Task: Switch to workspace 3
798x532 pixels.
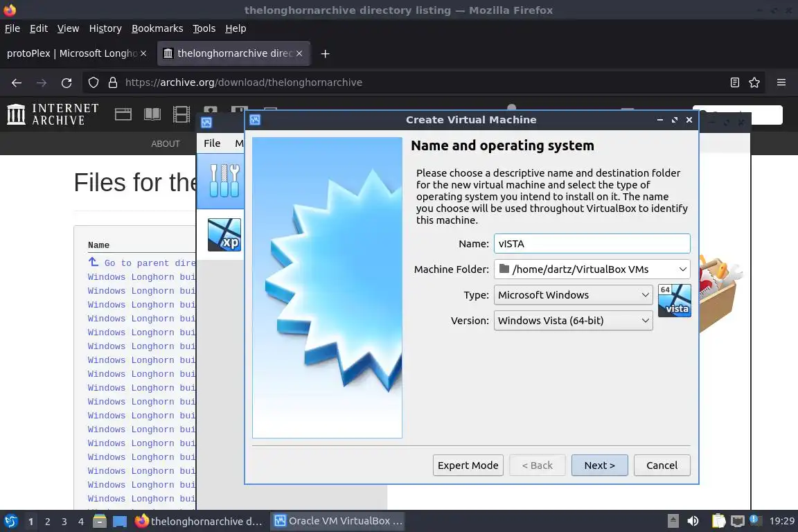Action: coord(64,522)
